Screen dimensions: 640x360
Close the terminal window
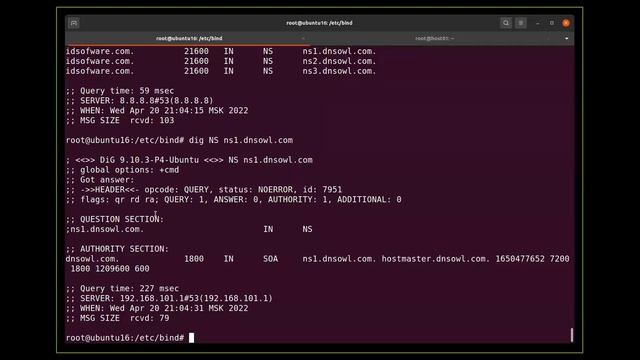566,23
